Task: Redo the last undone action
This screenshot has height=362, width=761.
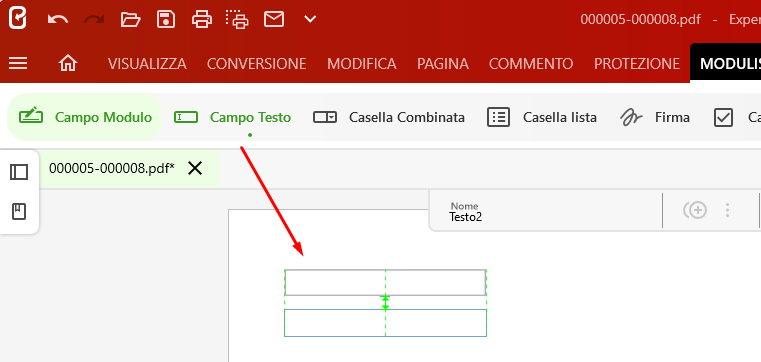Action: 94,19
